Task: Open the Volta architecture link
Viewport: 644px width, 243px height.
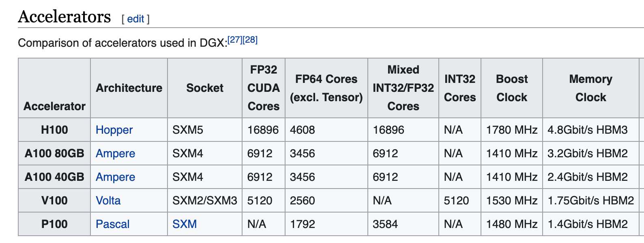Action: pos(108,201)
